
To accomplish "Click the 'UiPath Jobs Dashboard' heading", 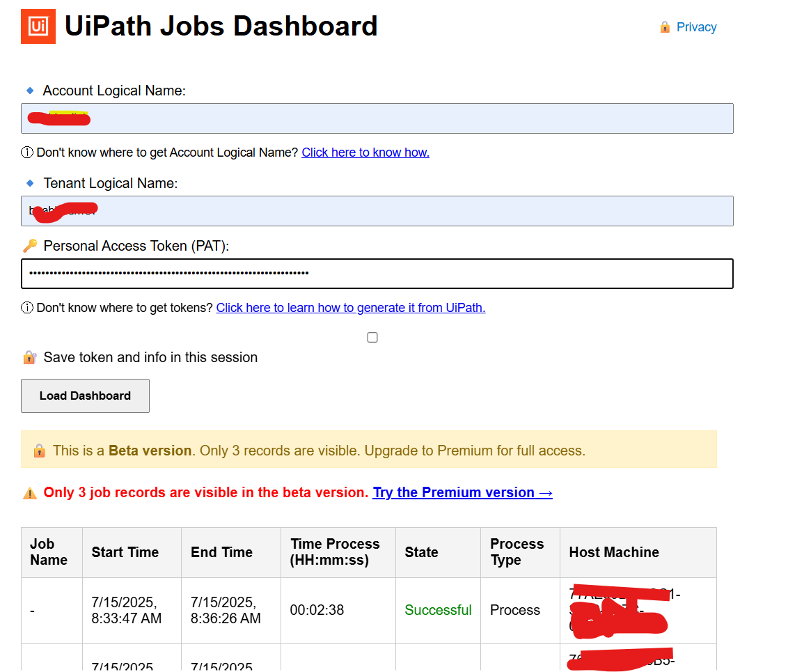I will (x=221, y=26).
